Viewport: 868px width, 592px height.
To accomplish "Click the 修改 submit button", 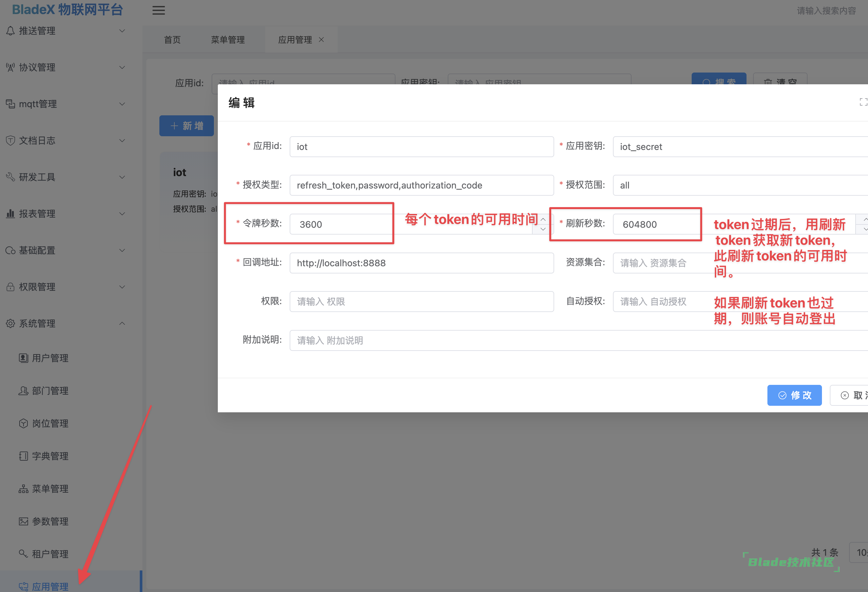I will [x=794, y=395].
